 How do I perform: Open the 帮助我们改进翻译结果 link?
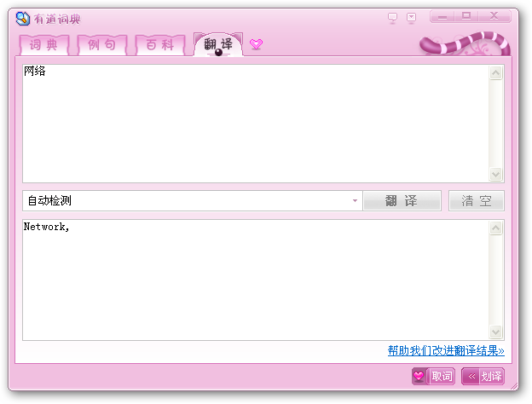(446, 351)
